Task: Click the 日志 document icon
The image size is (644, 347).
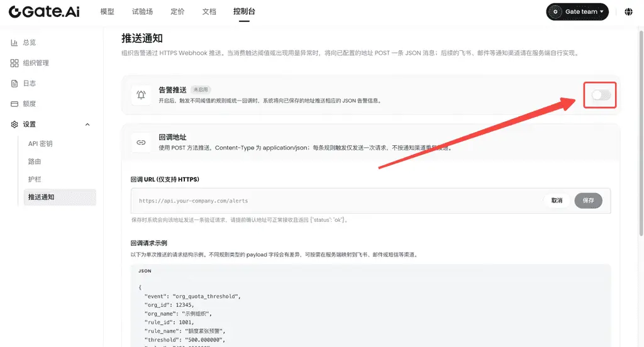Action: click(14, 84)
